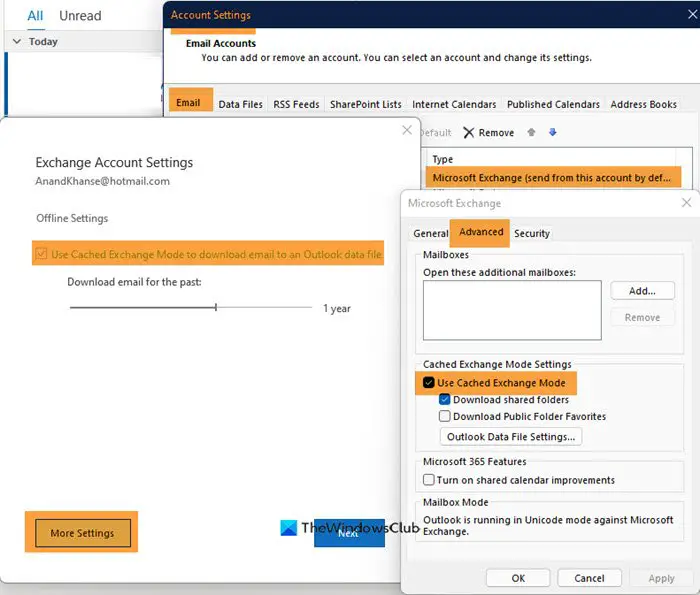The image size is (700, 595).
Task: Click the Type column header
Action: tap(442, 159)
